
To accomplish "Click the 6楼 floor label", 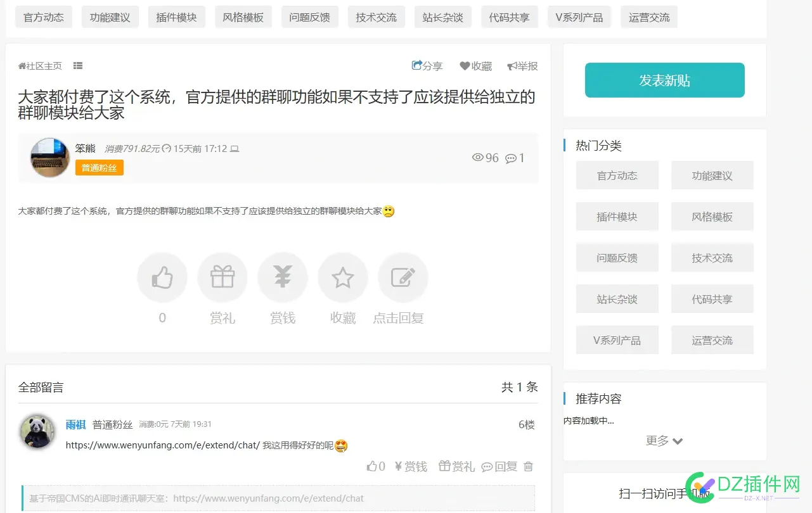I will coord(527,424).
